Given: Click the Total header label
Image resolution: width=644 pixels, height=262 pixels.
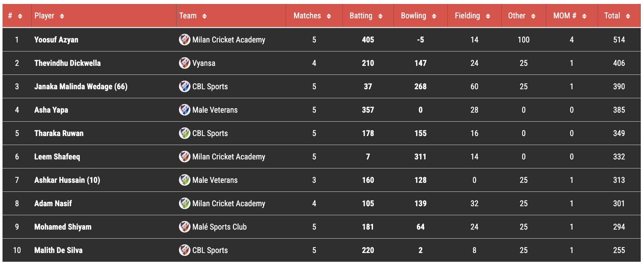Looking at the screenshot, I should (x=612, y=16).
